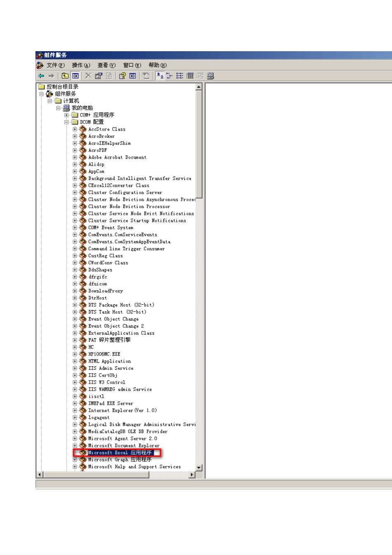Select Microsoft Excel 应用程序 in the tree
The height and width of the screenshot is (555, 392).
tap(120, 453)
